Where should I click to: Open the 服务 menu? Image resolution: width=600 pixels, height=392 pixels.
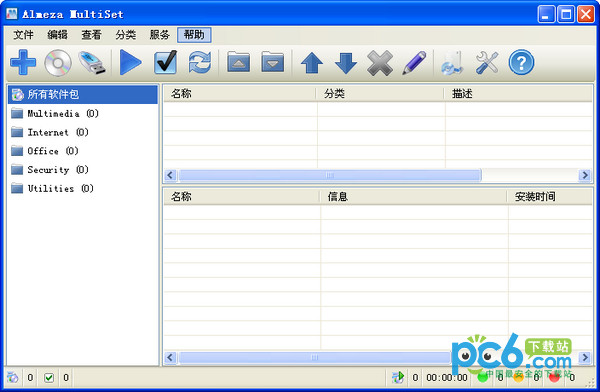tap(160, 35)
